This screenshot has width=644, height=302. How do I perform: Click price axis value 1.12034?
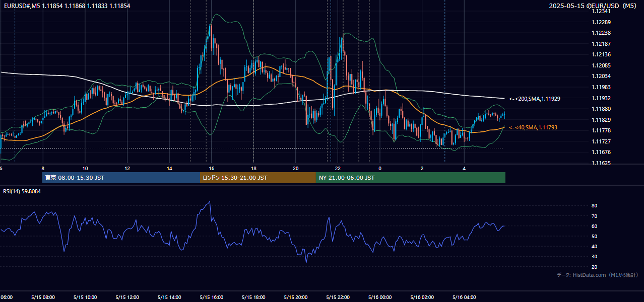point(602,76)
